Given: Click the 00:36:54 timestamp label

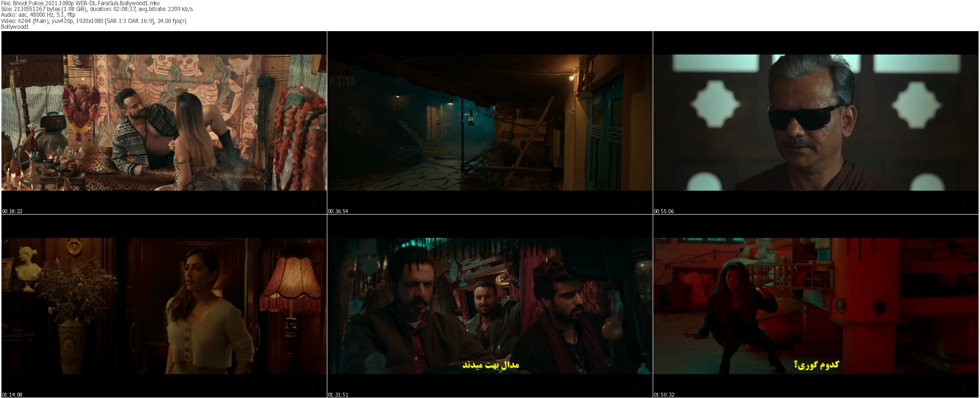Looking at the screenshot, I should pos(338,211).
